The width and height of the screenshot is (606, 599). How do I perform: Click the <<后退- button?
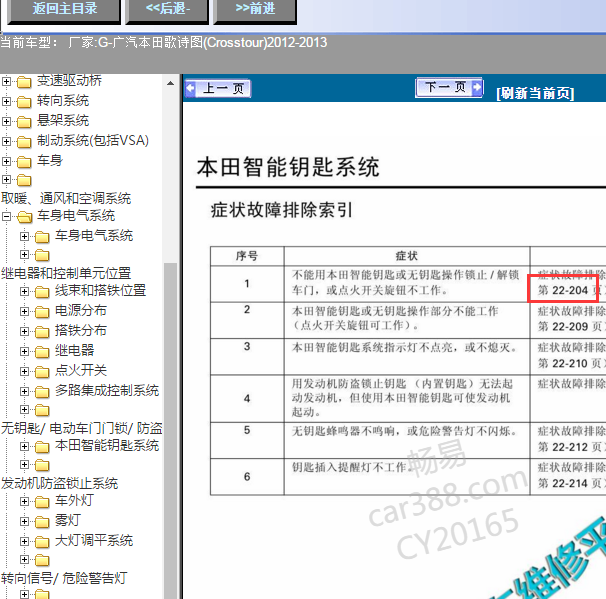coord(167,10)
